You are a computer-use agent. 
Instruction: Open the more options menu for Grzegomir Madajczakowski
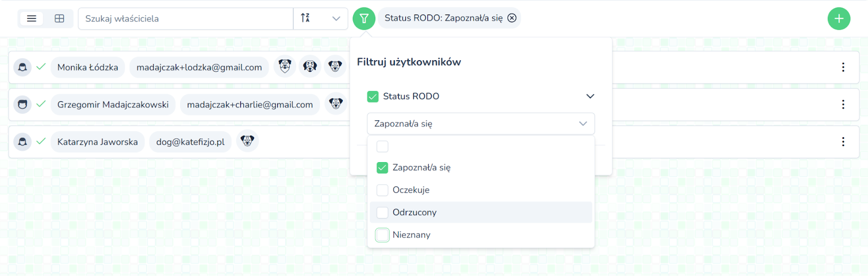pyautogui.click(x=843, y=104)
